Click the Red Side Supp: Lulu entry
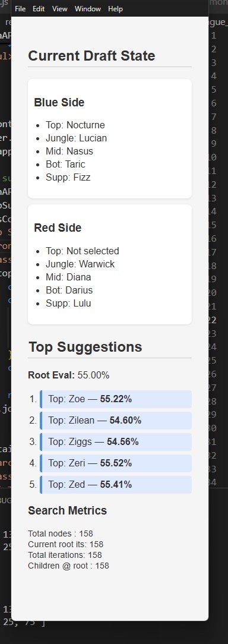The width and height of the screenshot is (228, 644). pos(68,304)
